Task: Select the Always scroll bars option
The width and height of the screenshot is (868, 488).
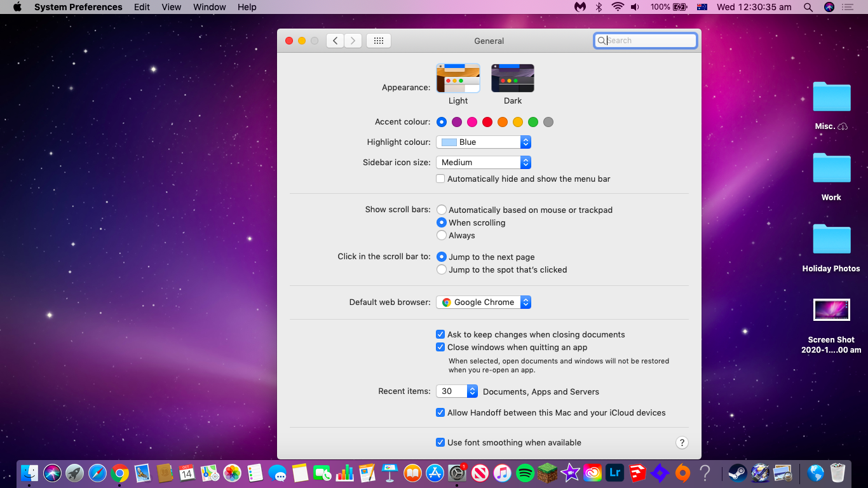Action: pyautogui.click(x=442, y=236)
